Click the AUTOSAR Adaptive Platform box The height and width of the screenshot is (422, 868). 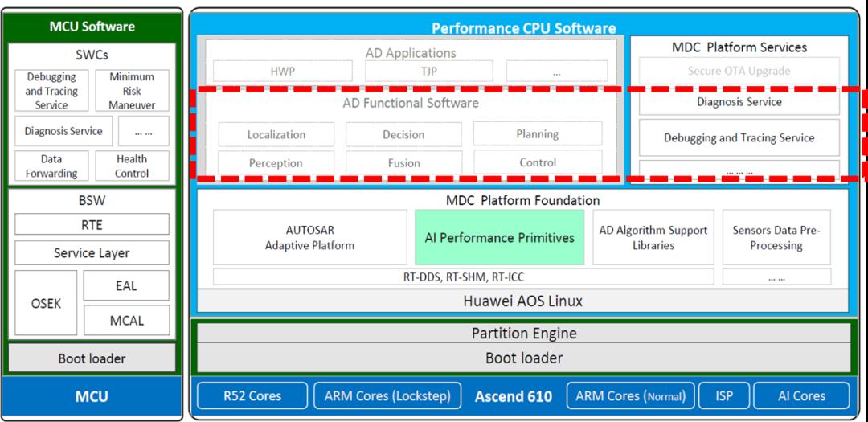(310, 237)
